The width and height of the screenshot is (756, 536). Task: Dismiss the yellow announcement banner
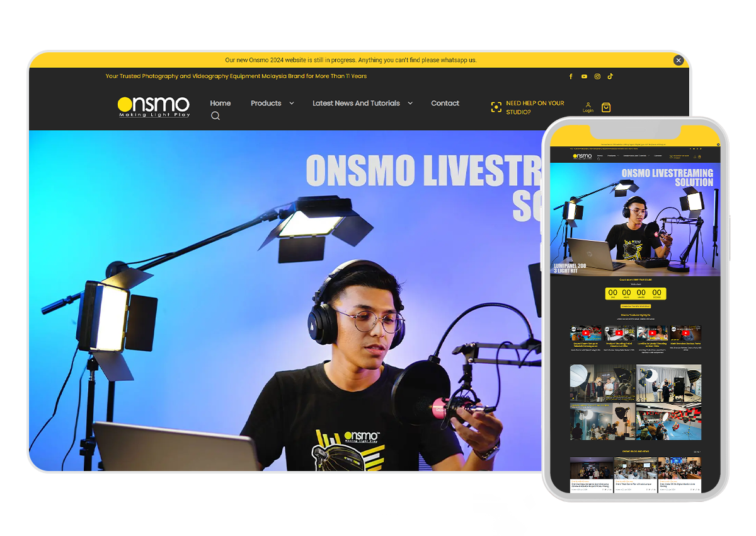click(x=678, y=61)
